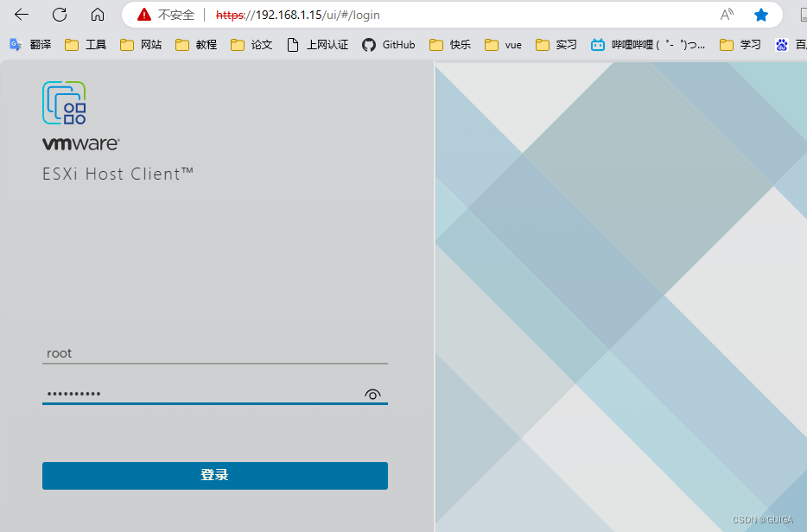Screen dimensions: 807x532
Task: Reload the ESXi login page
Action: point(60,15)
